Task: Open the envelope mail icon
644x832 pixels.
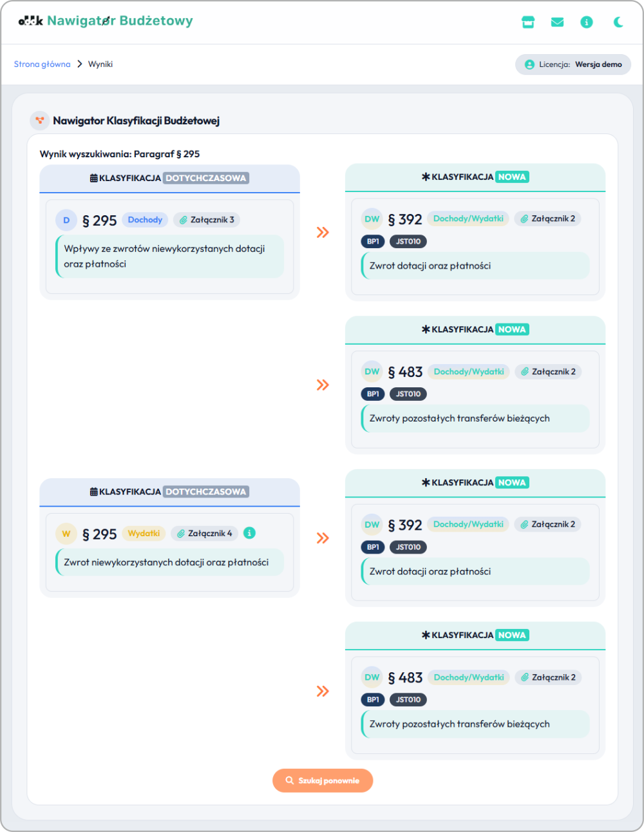Action: (558, 22)
